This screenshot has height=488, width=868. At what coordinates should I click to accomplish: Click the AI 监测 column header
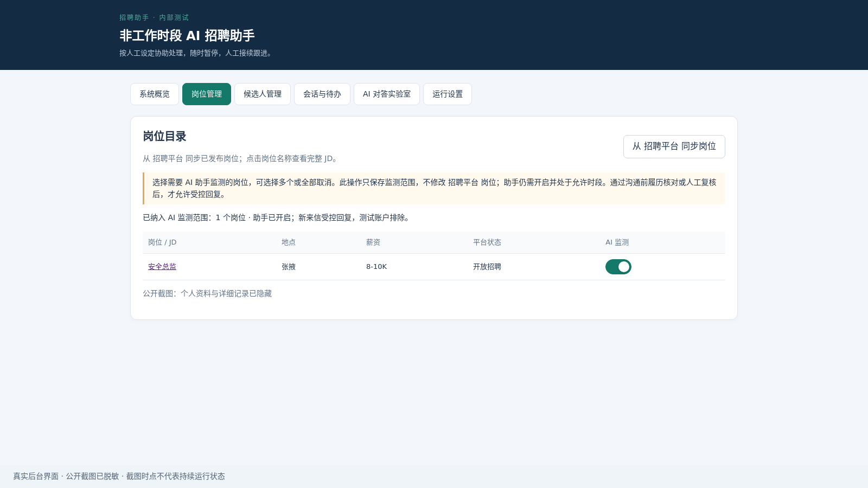(617, 242)
